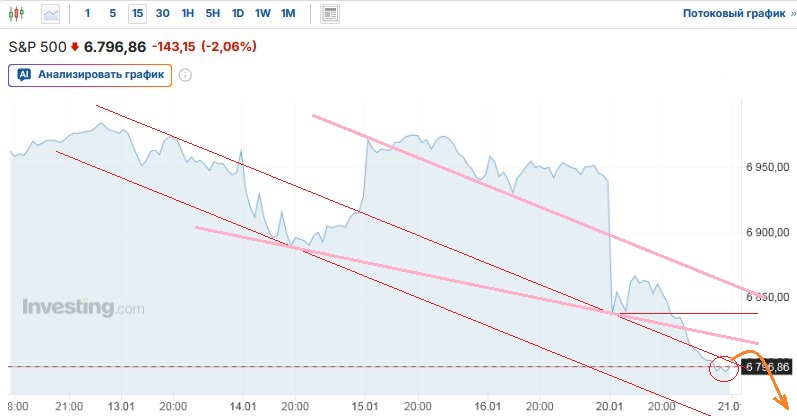Screen dimensions: 797x416
Task: Click the 6 796,86 current price label
Action: (x=767, y=367)
